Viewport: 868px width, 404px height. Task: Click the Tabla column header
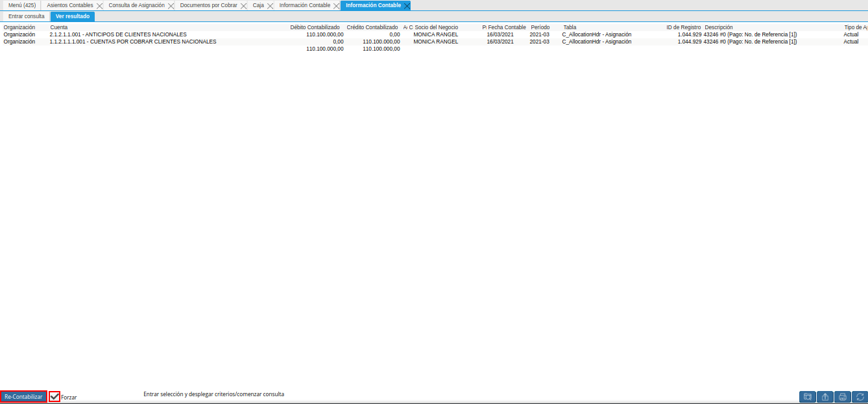click(570, 27)
